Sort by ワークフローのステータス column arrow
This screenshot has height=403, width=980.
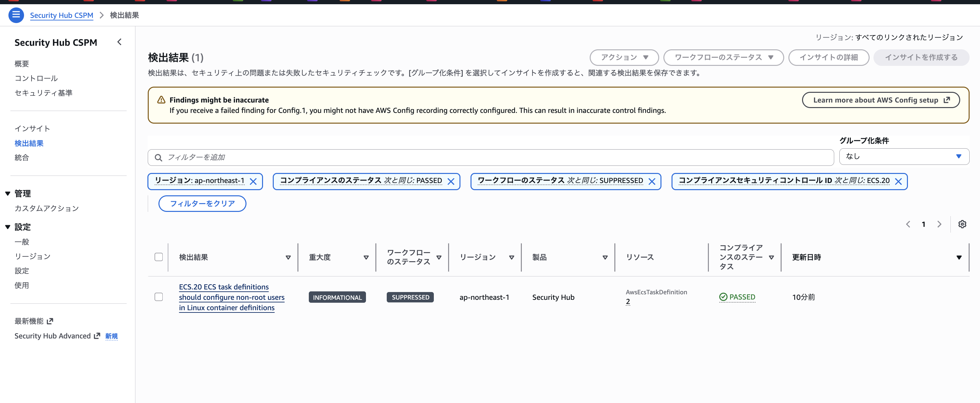point(439,257)
